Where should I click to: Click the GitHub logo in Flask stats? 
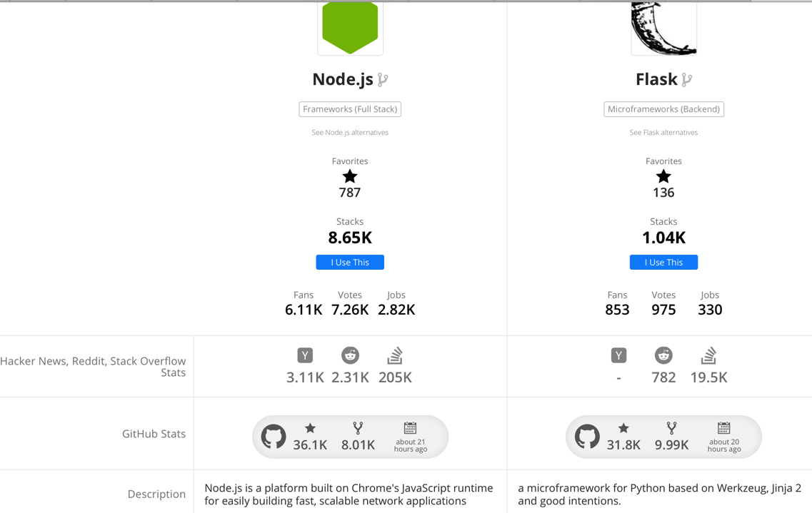point(587,437)
